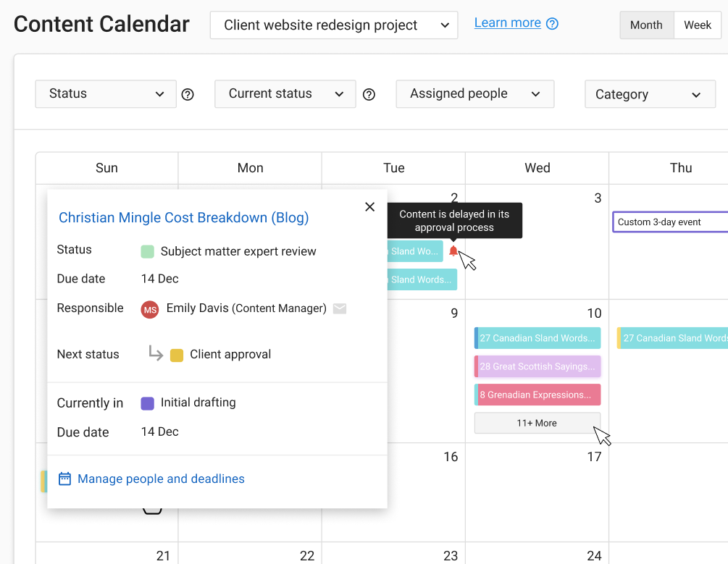Click date number 21 on Sunday
Screen dimensions: 728x564
pos(164,555)
